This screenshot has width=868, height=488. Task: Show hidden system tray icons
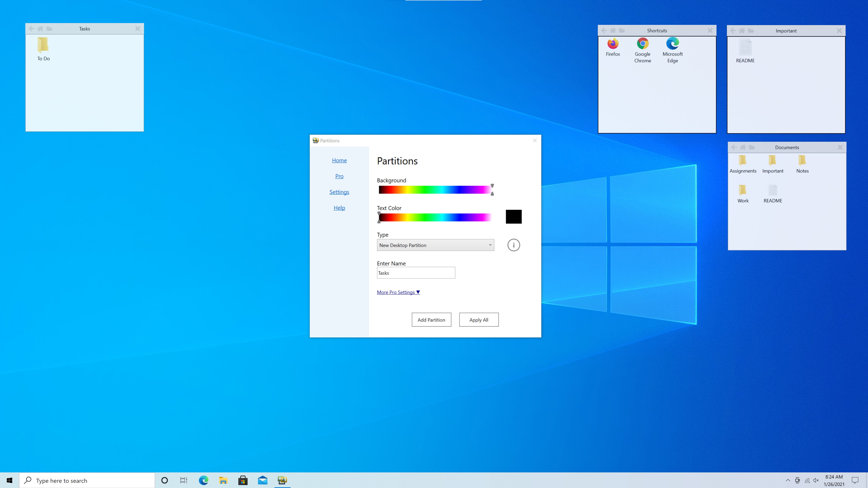coord(788,481)
